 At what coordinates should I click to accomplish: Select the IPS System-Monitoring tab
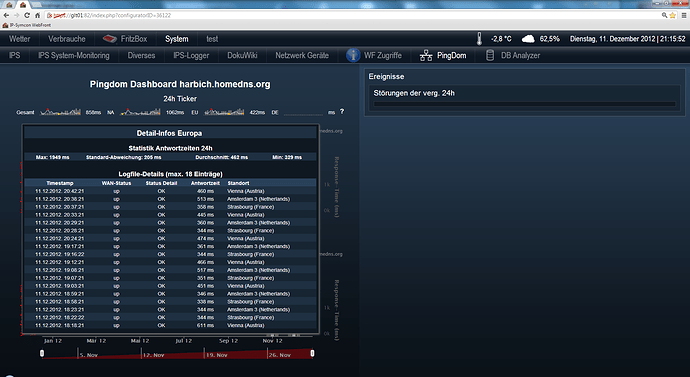(74, 55)
